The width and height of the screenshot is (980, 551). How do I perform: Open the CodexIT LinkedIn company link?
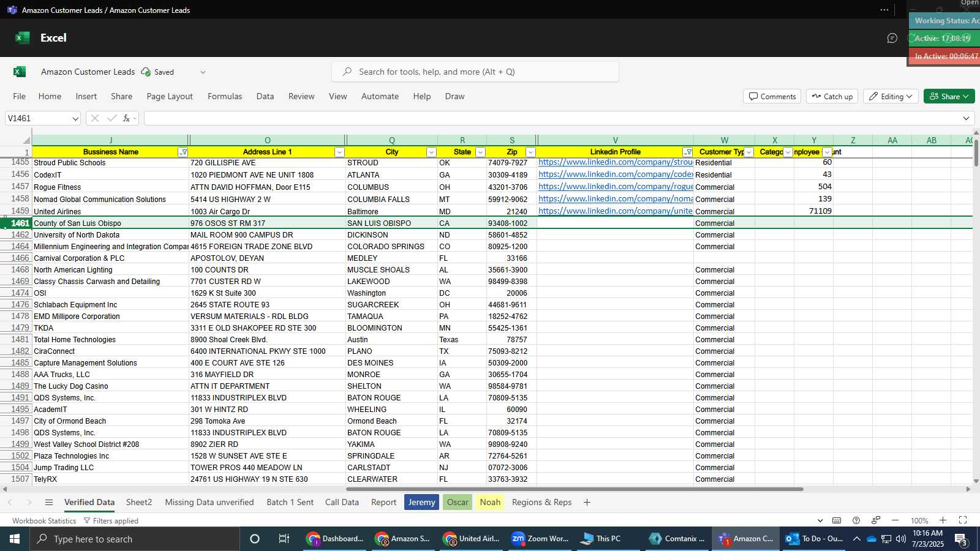[x=616, y=174]
